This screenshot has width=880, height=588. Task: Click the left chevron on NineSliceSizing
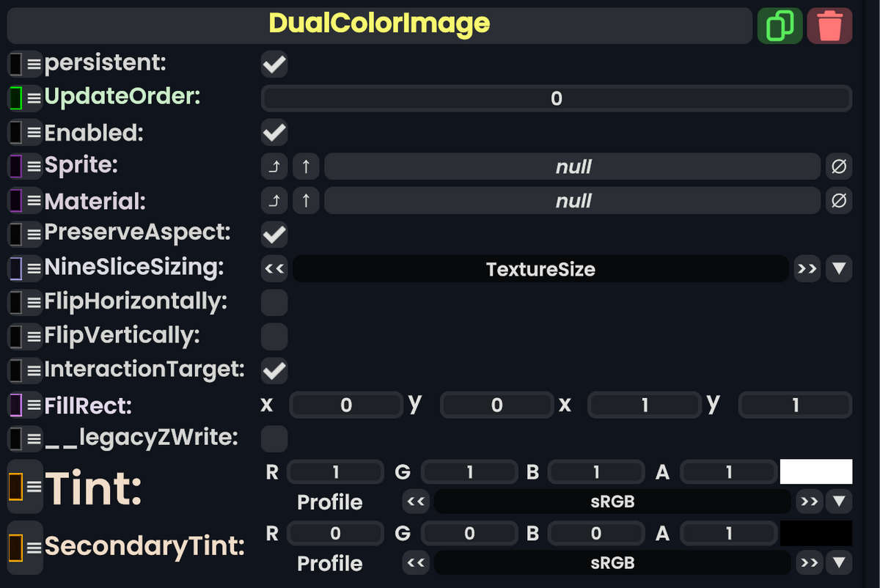click(274, 268)
